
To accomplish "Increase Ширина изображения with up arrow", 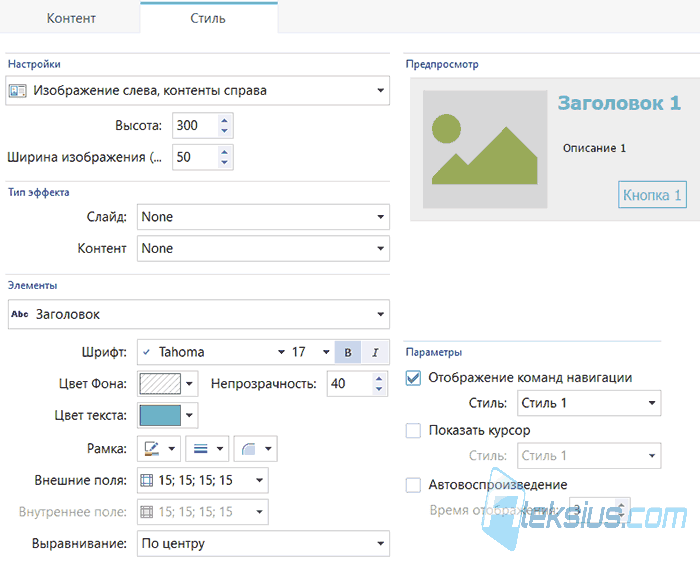I will pos(225,152).
